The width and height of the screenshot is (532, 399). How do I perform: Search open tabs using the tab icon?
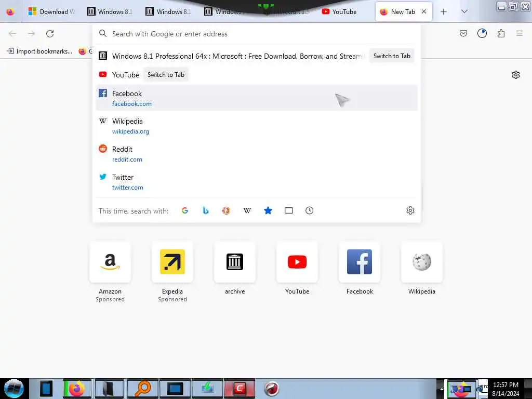[x=289, y=210]
